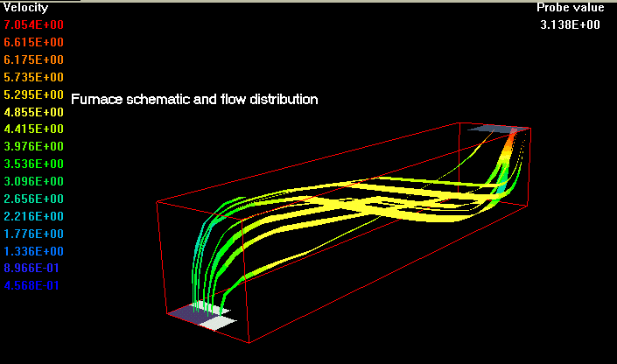Click the cyan 2.216E+00 legend entry

33,217
